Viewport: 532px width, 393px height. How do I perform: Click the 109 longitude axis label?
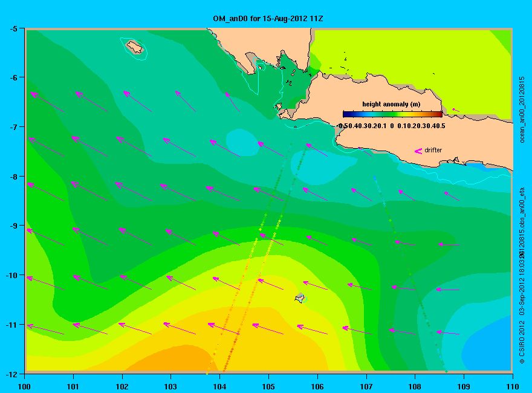(x=464, y=386)
